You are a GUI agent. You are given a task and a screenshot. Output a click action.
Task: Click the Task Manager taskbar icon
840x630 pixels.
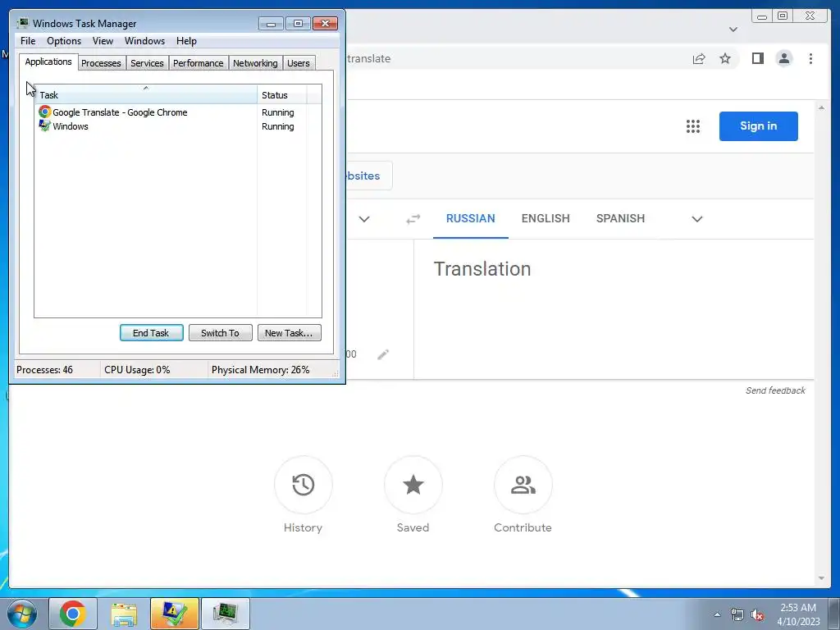[x=225, y=614]
